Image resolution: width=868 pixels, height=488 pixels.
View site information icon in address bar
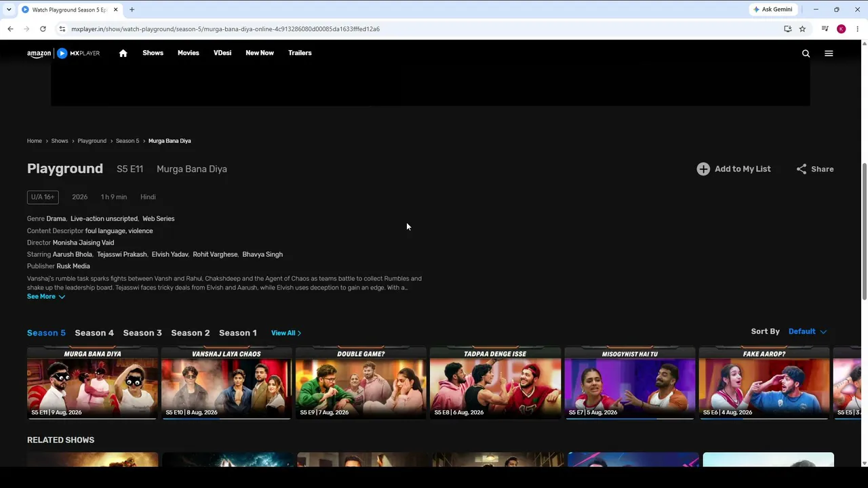coord(62,29)
